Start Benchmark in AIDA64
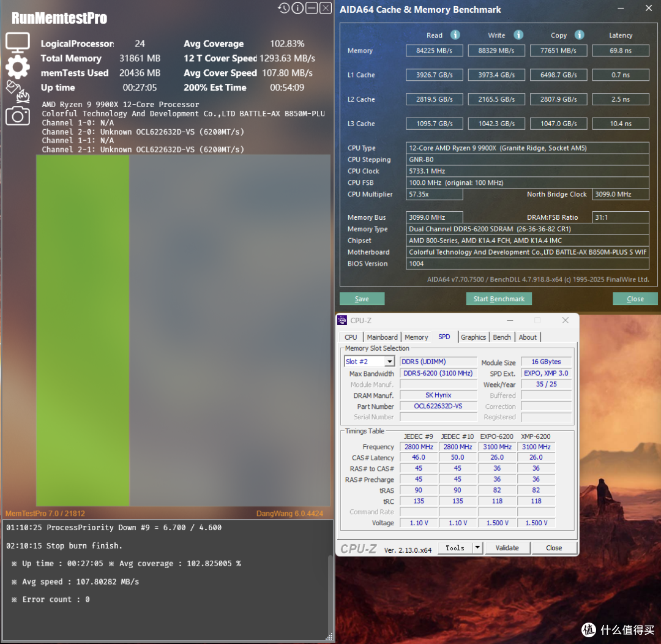Viewport: 661px width, 644px height. coord(499,299)
